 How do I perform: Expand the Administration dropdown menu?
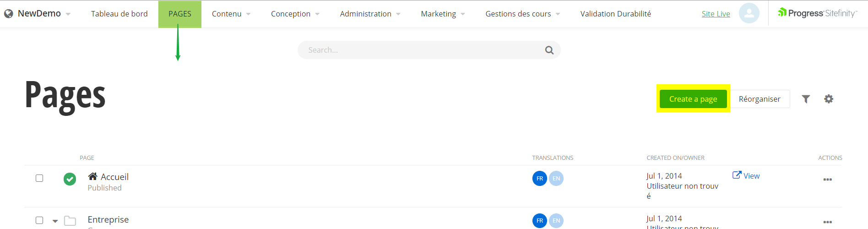click(x=370, y=14)
